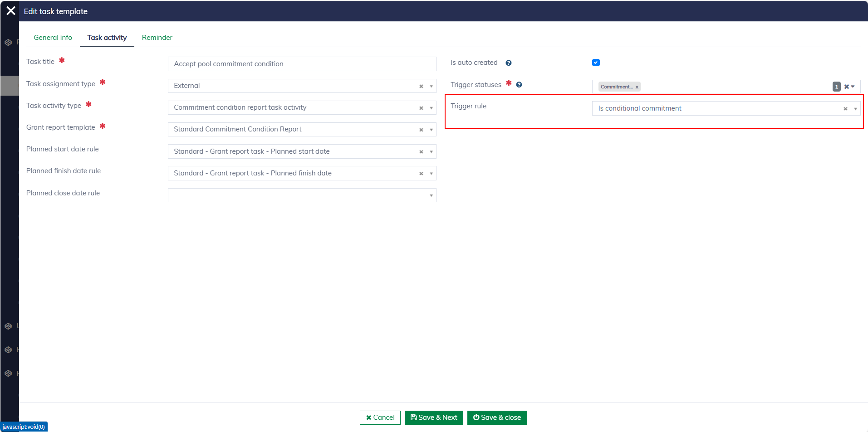Clear Planned finish date rule value
This screenshot has width=868, height=432.
click(421, 174)
